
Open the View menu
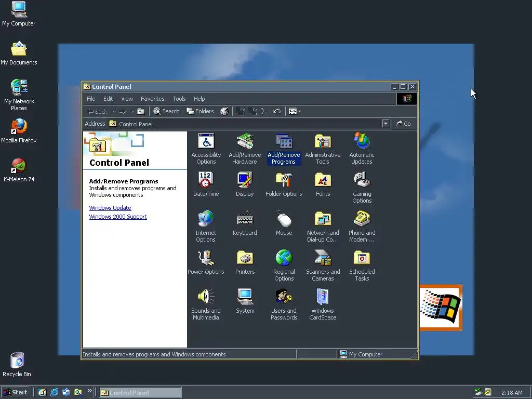[x=127, y=99]
